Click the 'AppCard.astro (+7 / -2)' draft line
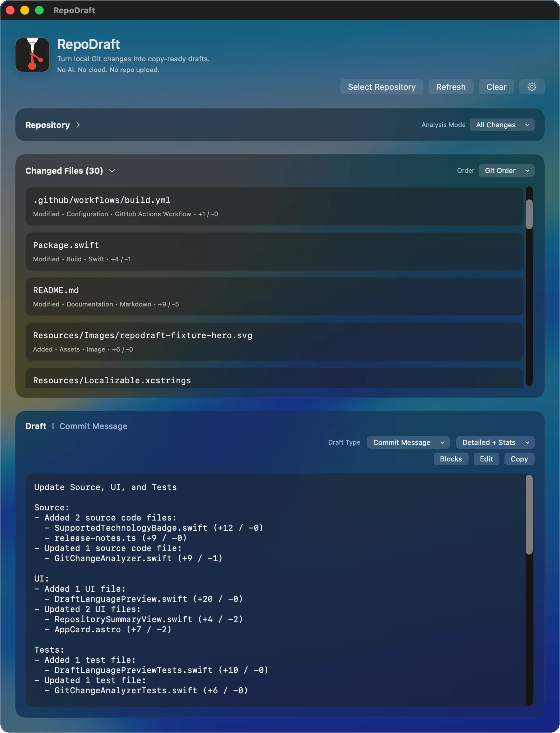 coord(113,629)
